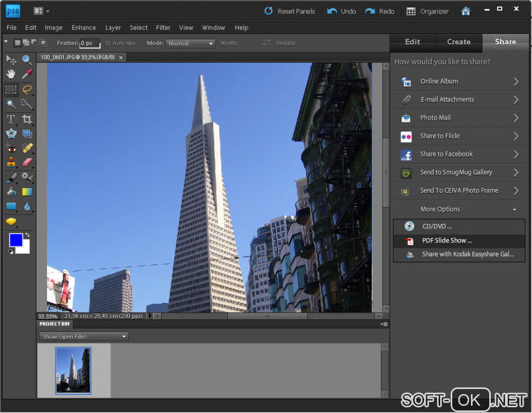Activate the Red Eye Removal tool
Image resolution: width=532 pixels, height=413 pixels.
(x=11, y=148)
